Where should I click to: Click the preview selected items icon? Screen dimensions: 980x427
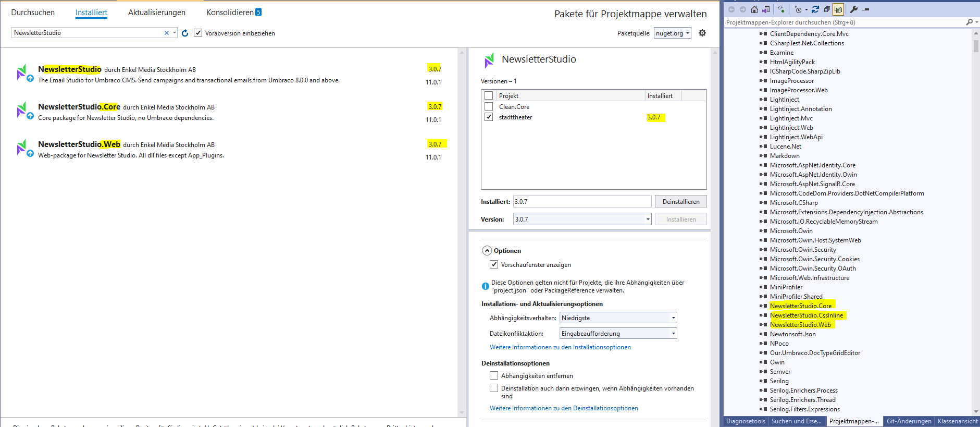pyautogui.click(x=865, y=9)
